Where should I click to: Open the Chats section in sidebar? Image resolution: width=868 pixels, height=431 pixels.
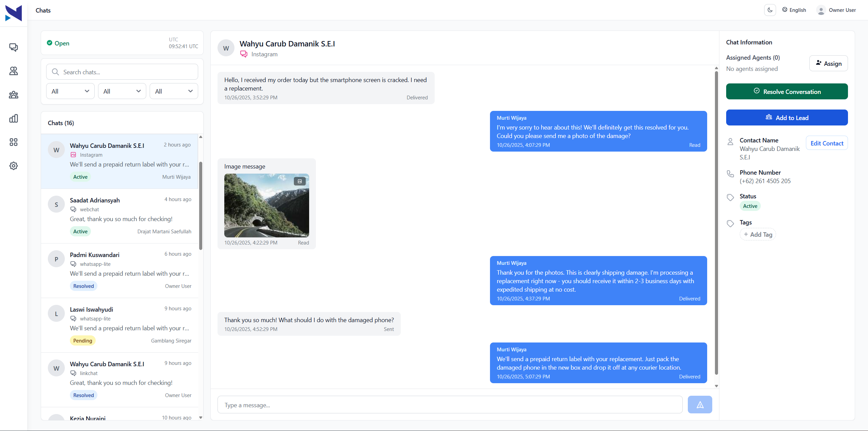pyautogui.click(x=14, y=47)
